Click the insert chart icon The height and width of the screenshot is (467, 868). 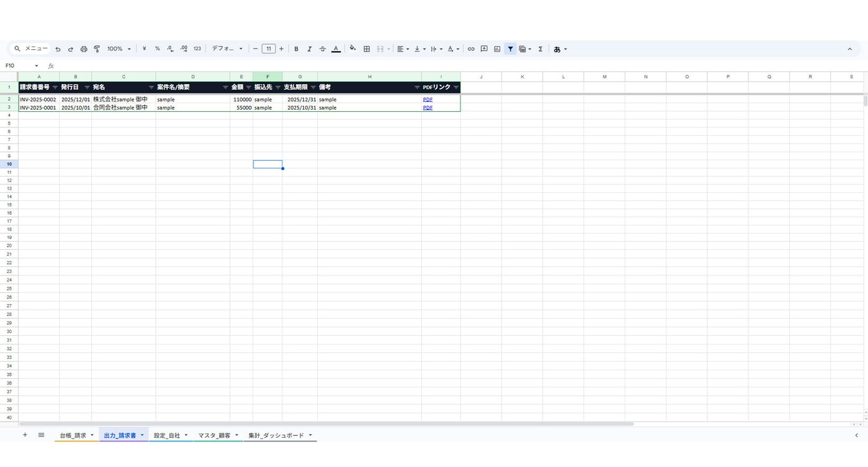[497, 49]
